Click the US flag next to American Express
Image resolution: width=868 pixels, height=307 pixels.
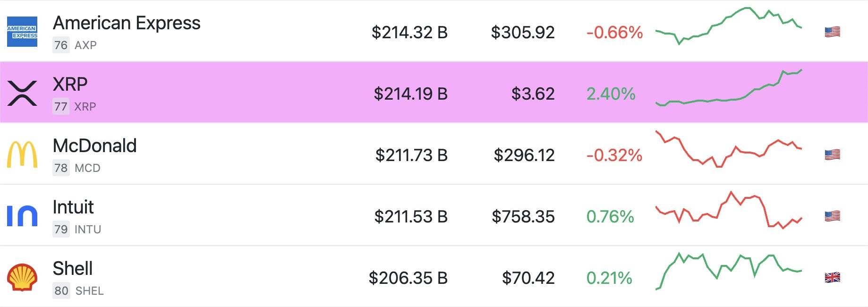832,32
